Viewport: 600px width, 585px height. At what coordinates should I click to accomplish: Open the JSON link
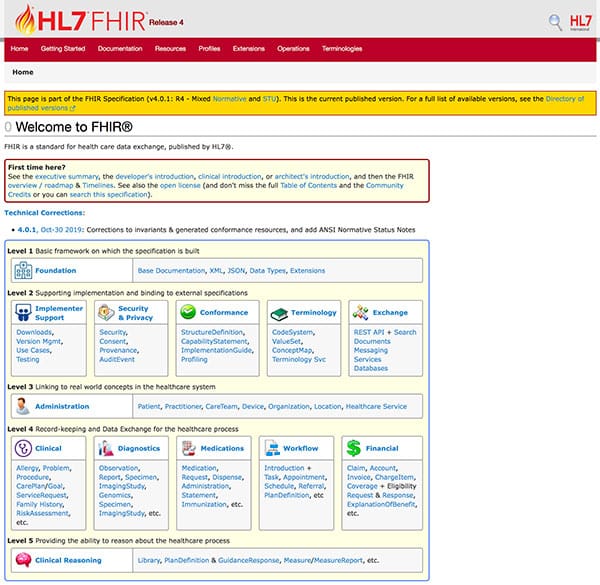[236, 271]
